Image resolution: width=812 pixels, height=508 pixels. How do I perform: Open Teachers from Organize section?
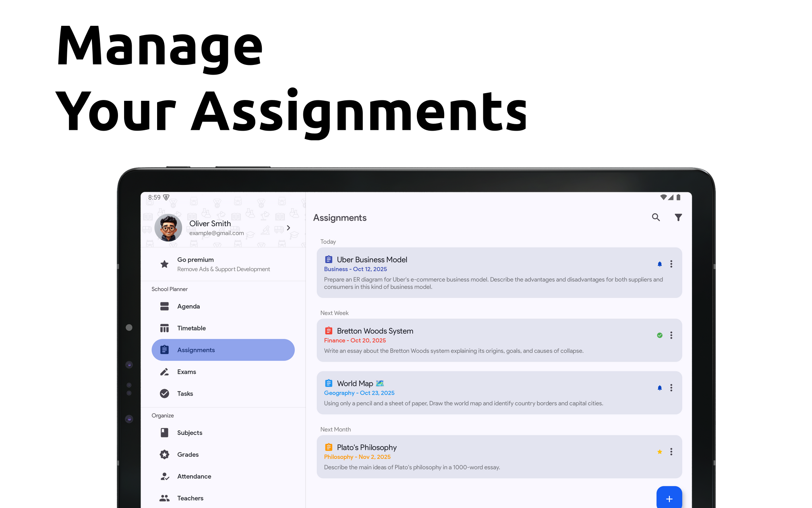click(190, 498)
